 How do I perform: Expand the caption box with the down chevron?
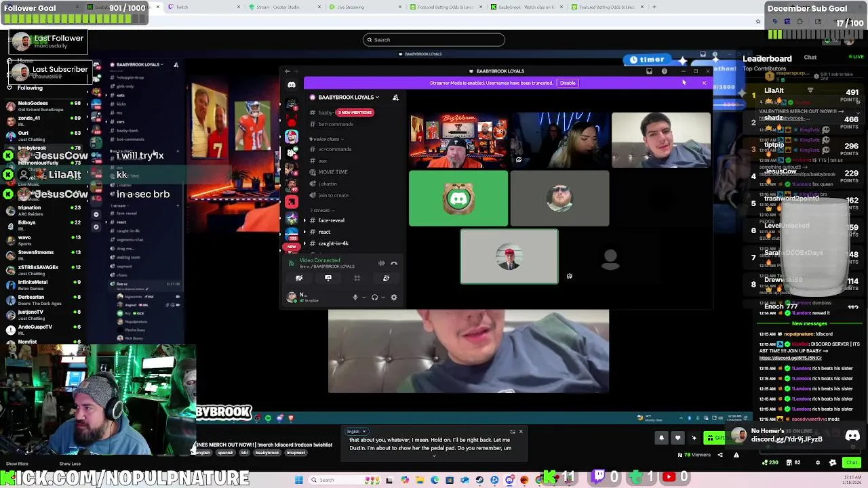pyautogui.click(x=434, y=456)
